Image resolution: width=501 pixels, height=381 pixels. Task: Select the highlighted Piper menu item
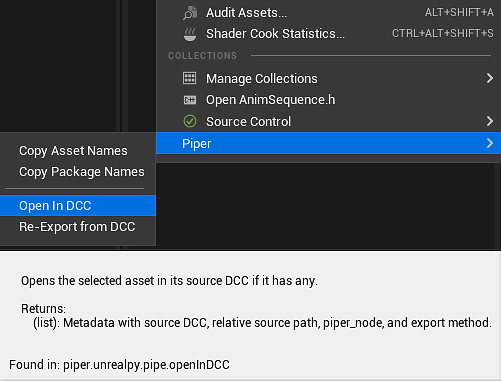[x=328, y=143]
